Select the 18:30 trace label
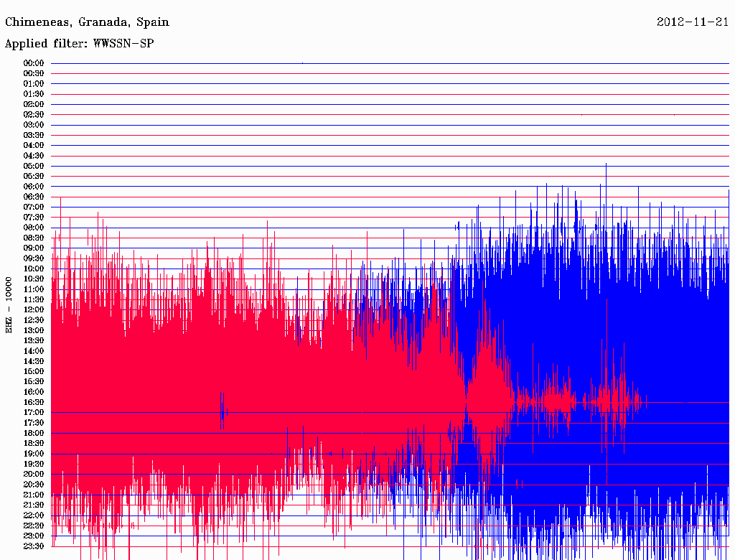This screenshot has height=560, width=735. click(x=34, y=443)
